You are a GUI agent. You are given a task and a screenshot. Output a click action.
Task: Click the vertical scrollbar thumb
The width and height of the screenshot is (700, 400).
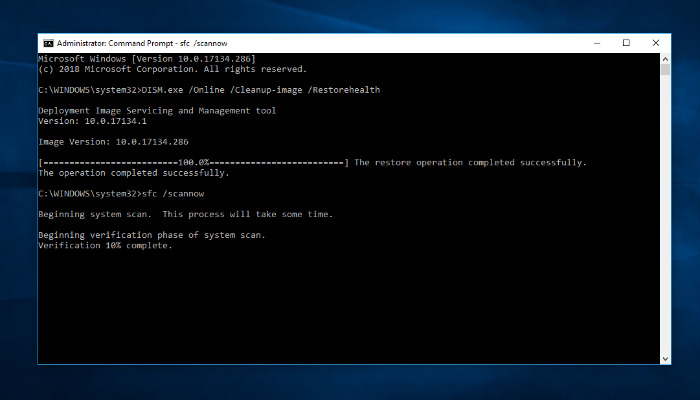pos(666,69)
